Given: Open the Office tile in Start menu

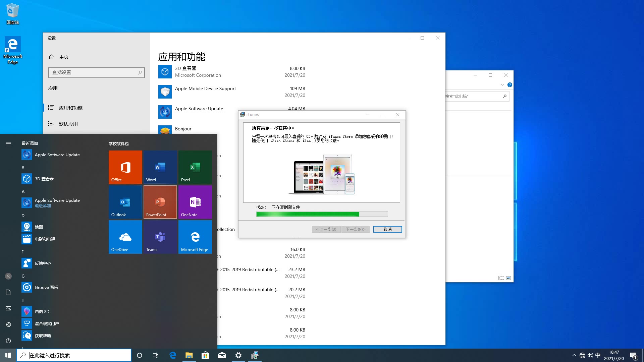Looking at the screenshot, I should (x=125, y=167).
